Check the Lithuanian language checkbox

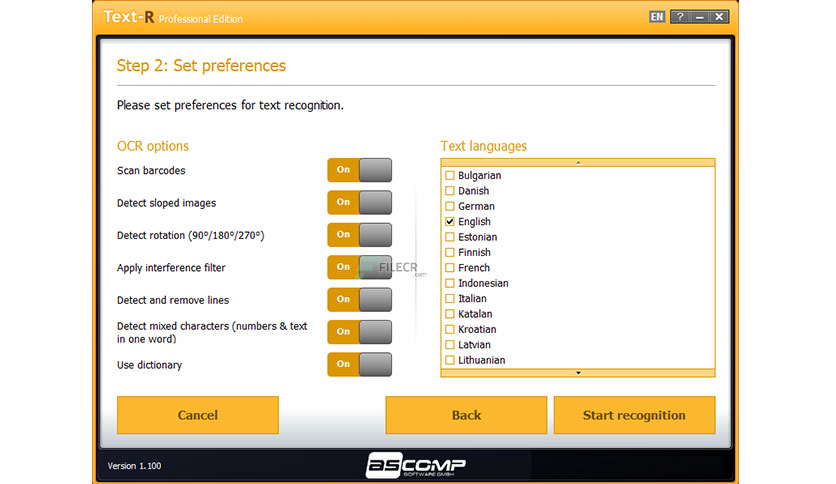pos(450,360)
